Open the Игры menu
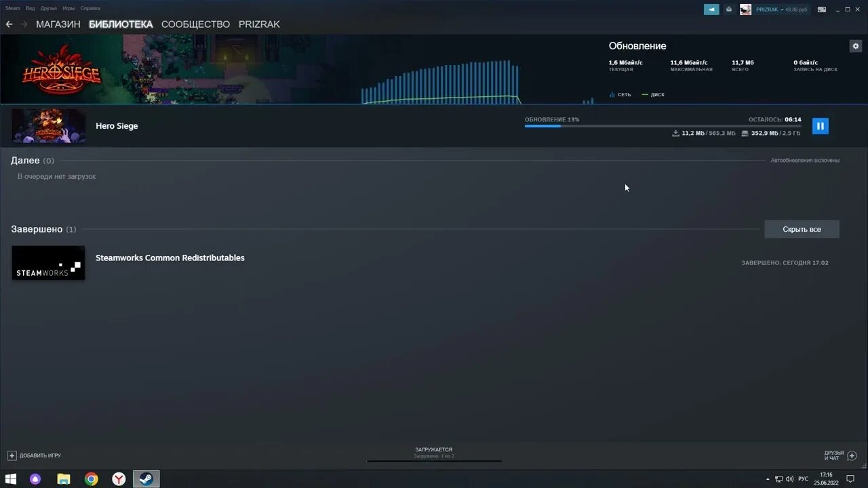 (68, 8)
